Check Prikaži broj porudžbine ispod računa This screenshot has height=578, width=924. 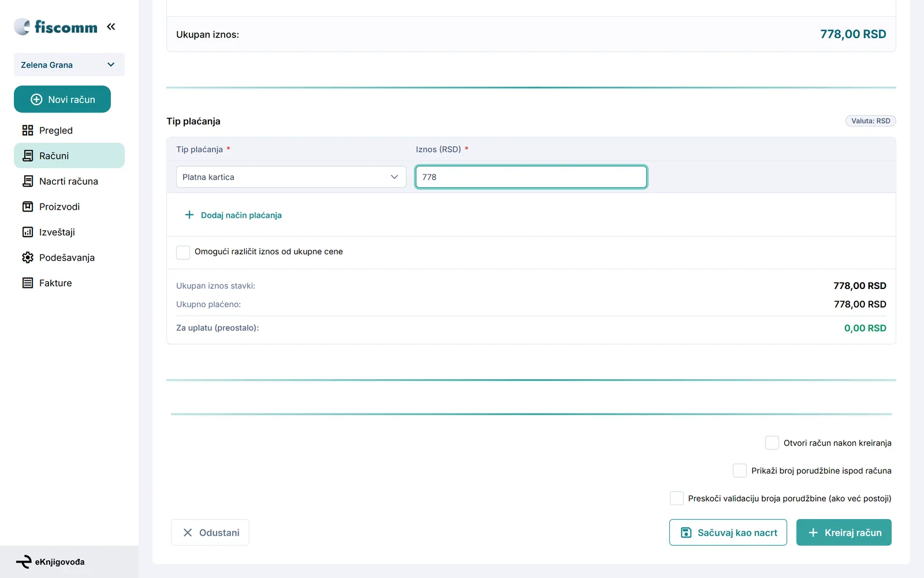point(740,470)
